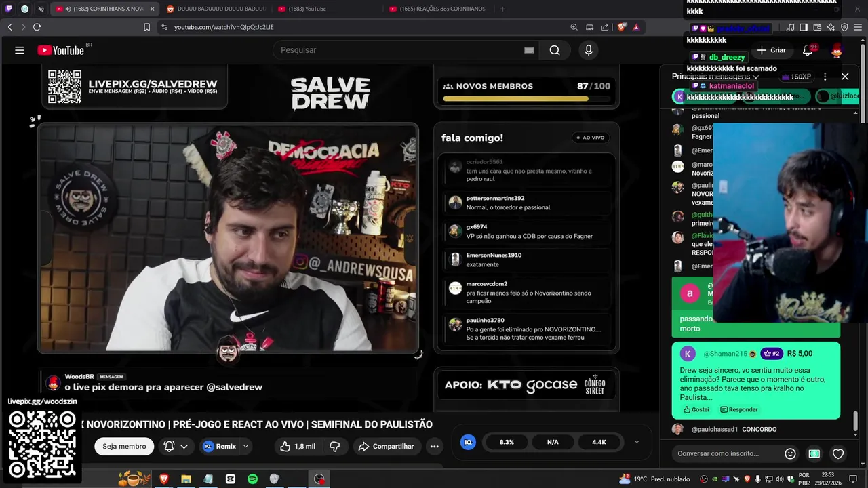Send a heart reaction in chat
The width and height of the screenshot is (868, 488).
[838, 453]
